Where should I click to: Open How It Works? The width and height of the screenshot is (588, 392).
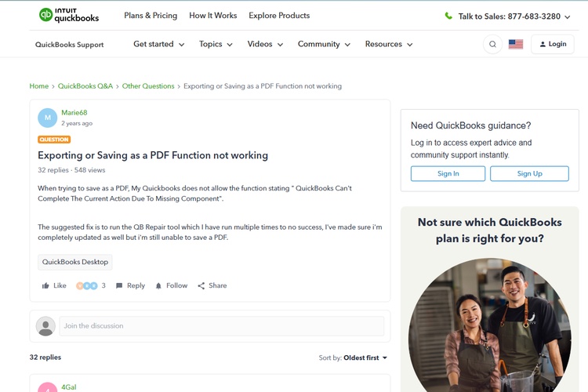pos(213,16)
